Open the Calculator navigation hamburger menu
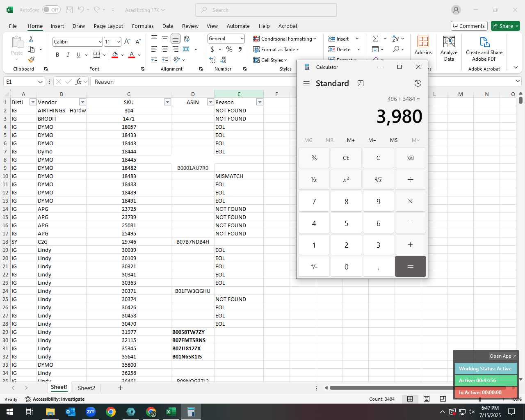The width and height of the screenshot is (525, 420). (x=306, y=83)
